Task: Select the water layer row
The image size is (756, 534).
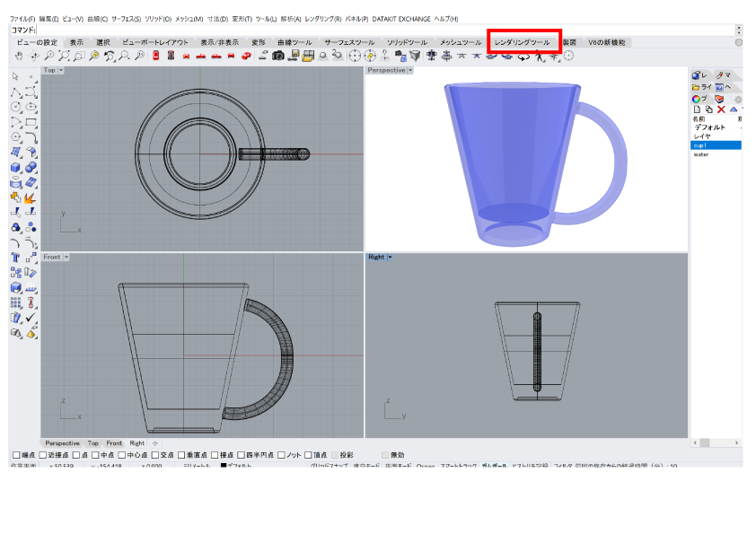Action: coord(716,154)
